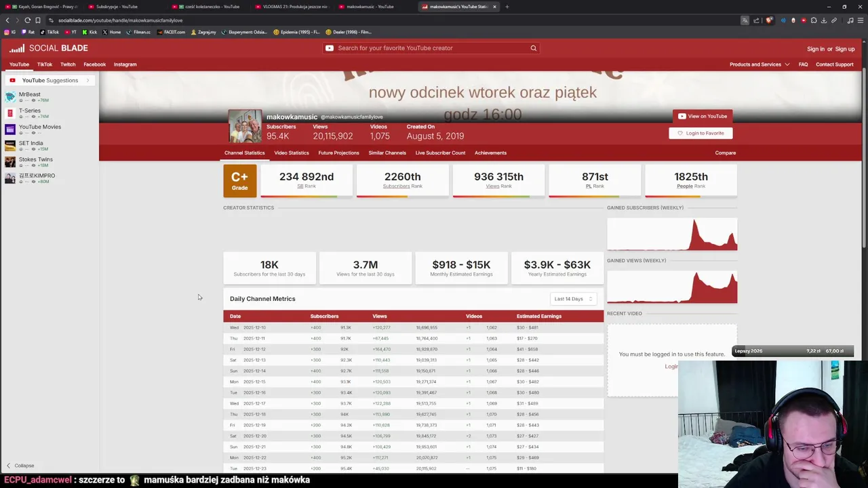868x488 pixels.
Task: Click the 2025-12-23 date row
Action: click(413, 468)
